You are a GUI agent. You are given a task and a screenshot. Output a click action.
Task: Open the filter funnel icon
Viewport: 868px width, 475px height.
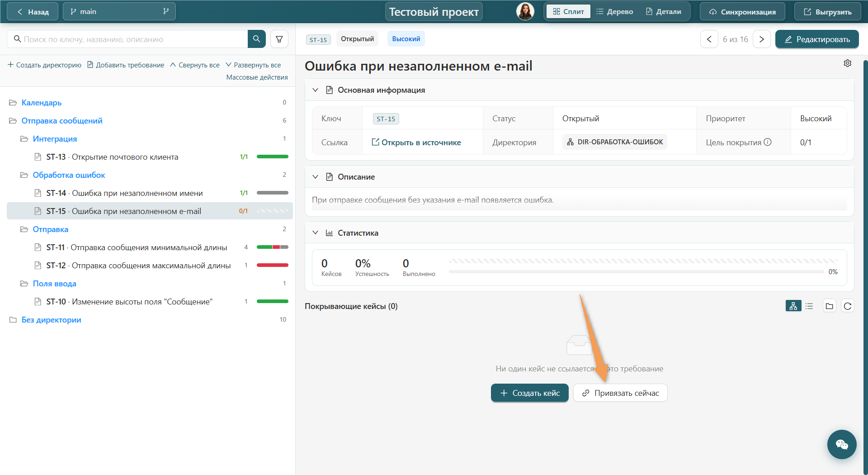pos(279,39)
